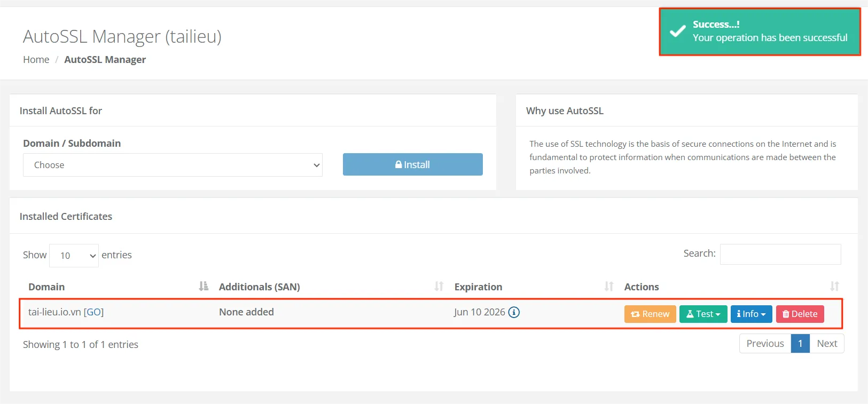
Task: Click the green checkmark in the success notification
Action: 677,31
